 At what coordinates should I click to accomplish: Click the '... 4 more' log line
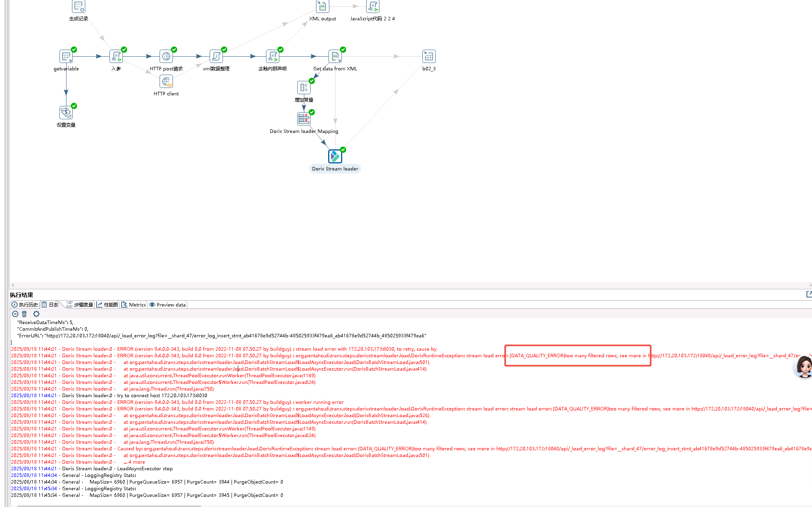pos(78,462)
